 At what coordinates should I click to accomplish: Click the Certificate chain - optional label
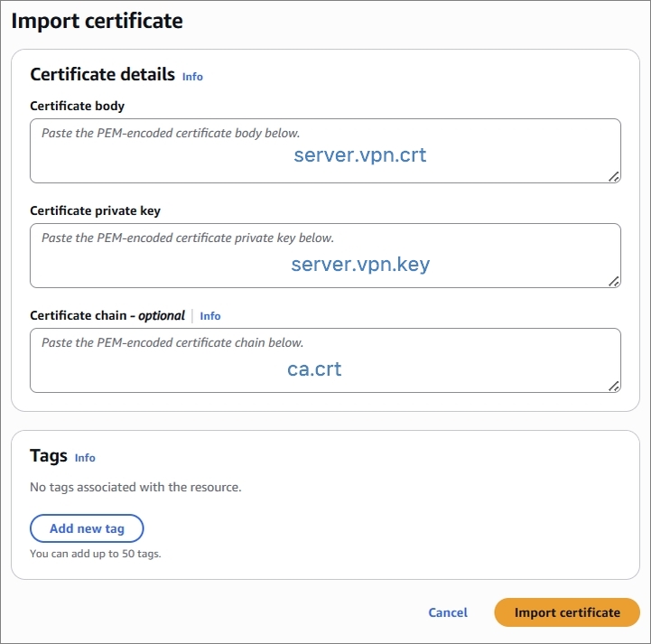[x=107, y=315]
